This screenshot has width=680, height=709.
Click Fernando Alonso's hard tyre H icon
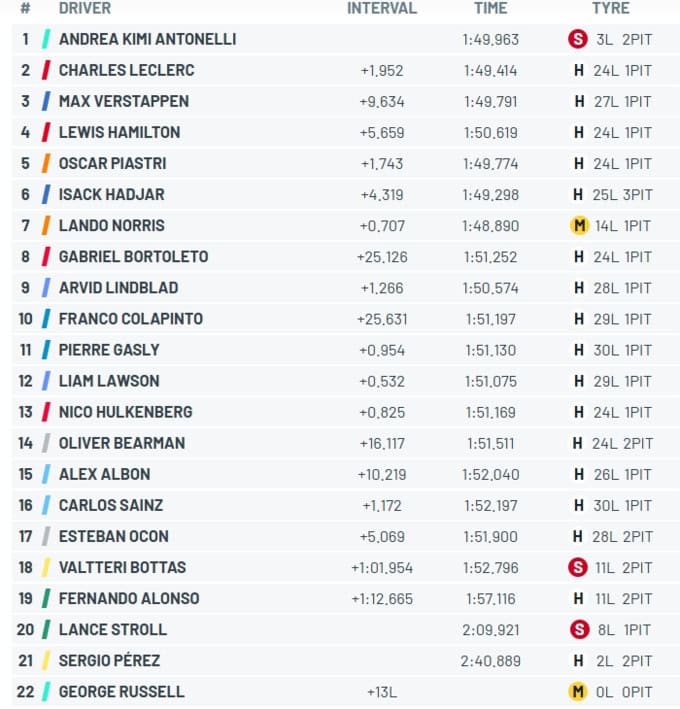(578, 599)
